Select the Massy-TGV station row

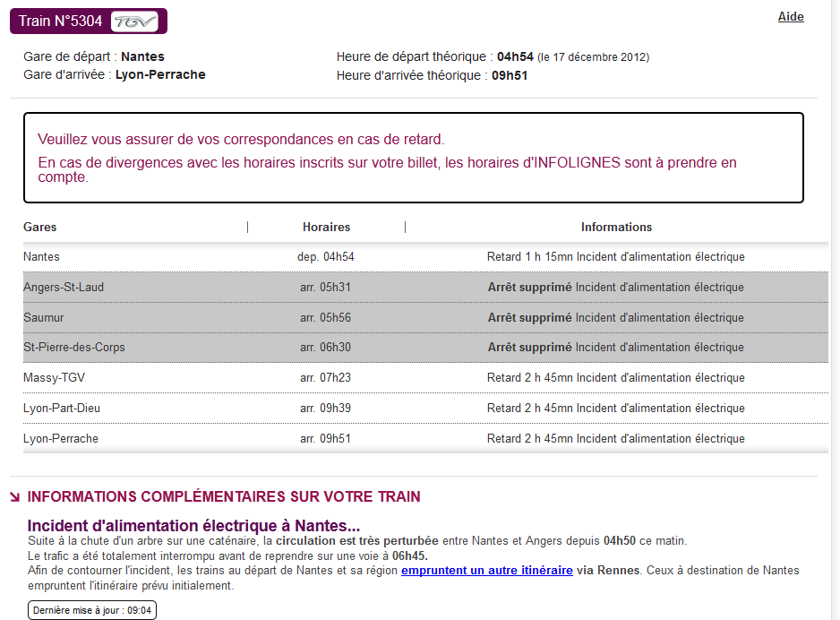point(425,378)
